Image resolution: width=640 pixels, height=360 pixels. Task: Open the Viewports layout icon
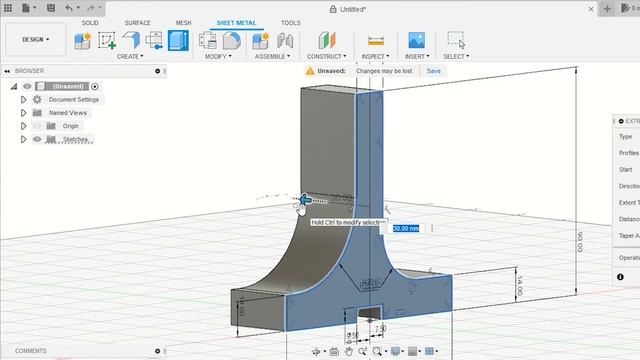pyautogui.click(x=429, y=351)
